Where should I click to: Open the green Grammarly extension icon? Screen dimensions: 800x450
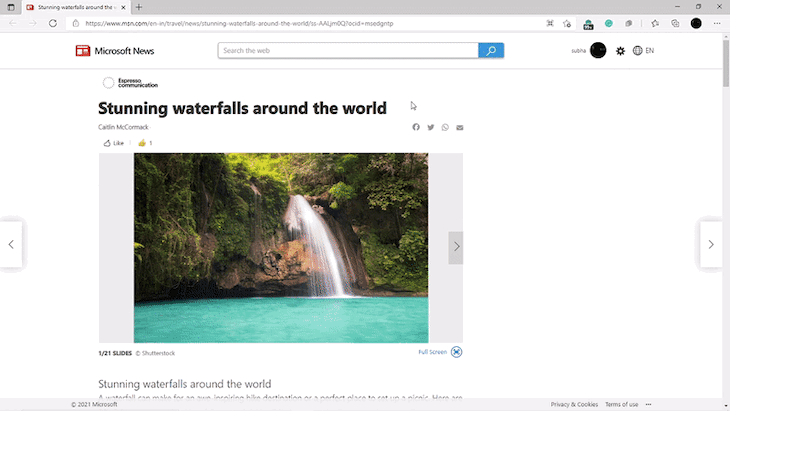click(609, 23)
